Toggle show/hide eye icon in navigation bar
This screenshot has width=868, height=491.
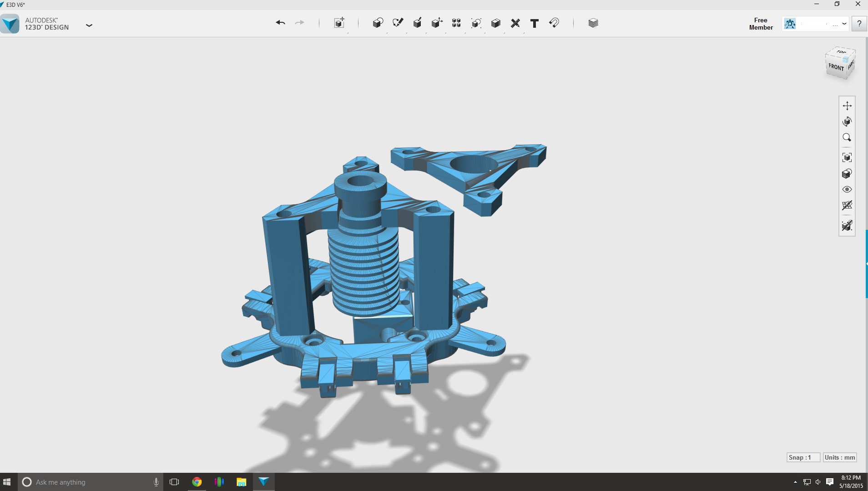(x=847, y=189)
